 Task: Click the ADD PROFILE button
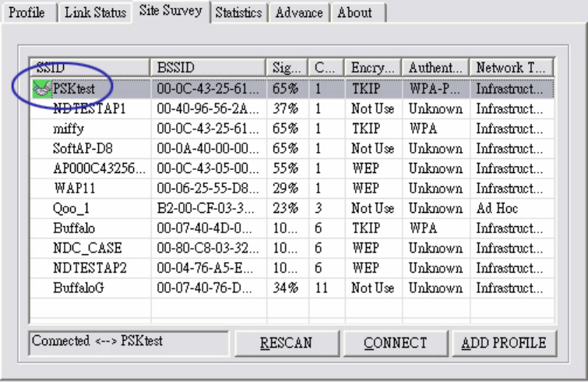[505, 343]
